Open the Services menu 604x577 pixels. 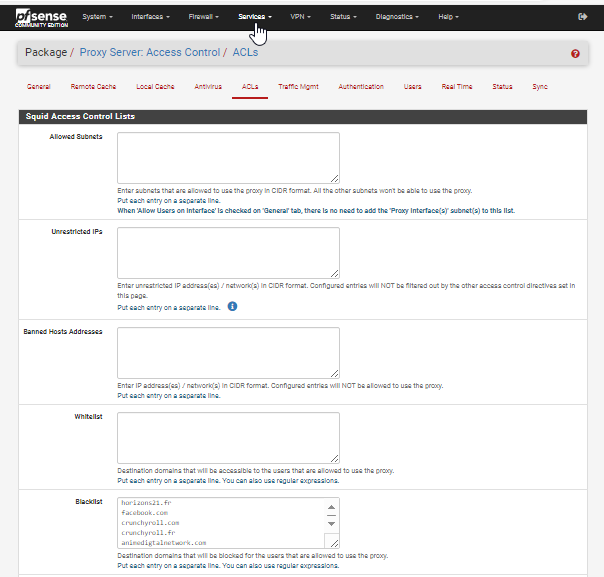(x=254, y=17)
